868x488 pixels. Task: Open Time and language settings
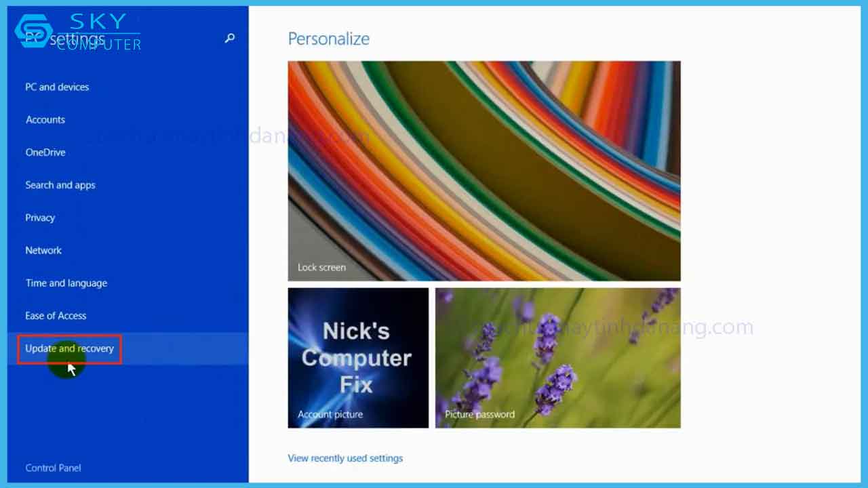pos(66,283)
